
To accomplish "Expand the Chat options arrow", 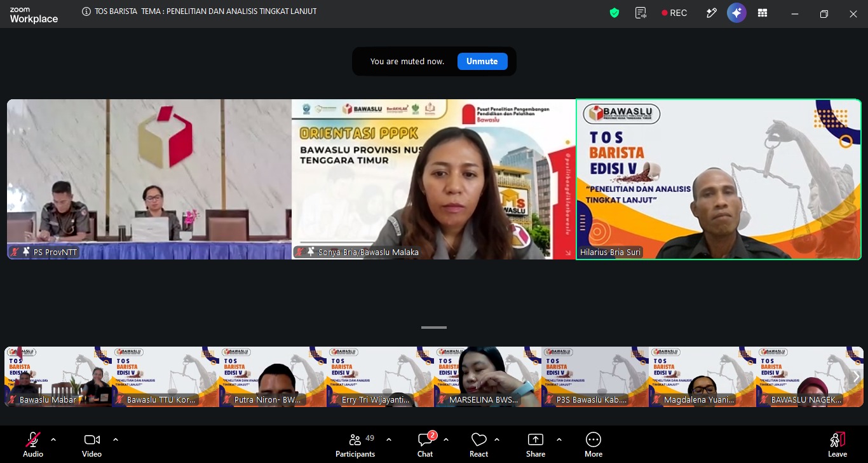I will (x=446, y=439).
